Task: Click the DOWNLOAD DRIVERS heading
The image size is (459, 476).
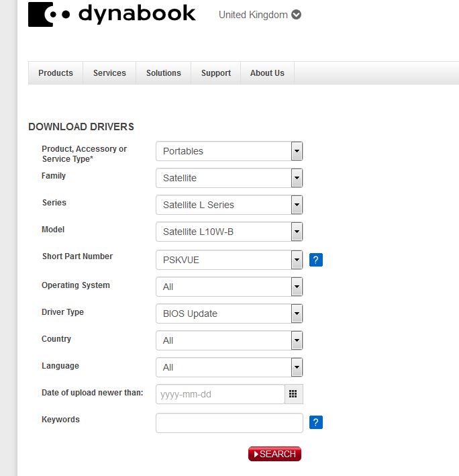Action: 81,127
